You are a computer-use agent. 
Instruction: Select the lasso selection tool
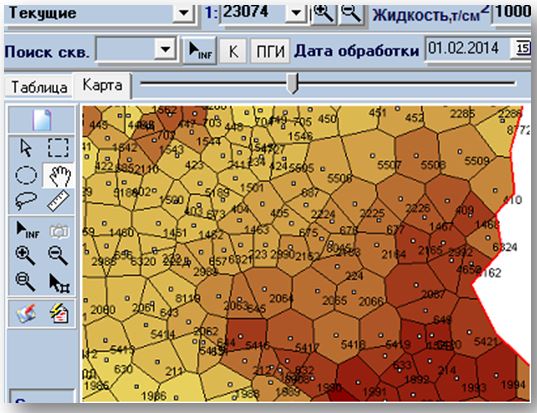(26, 201)
